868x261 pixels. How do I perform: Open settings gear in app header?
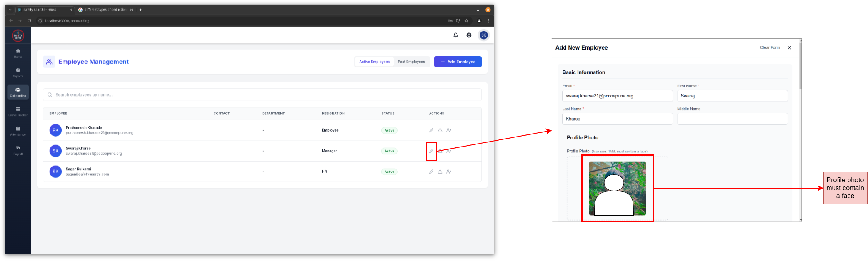469,35
